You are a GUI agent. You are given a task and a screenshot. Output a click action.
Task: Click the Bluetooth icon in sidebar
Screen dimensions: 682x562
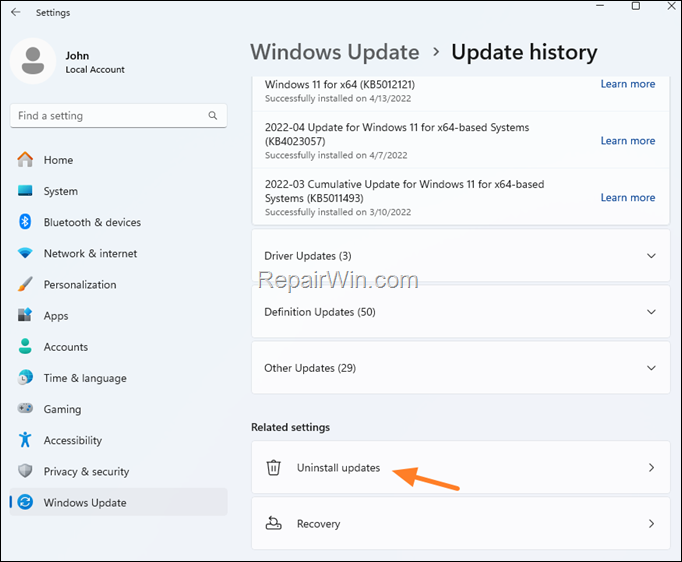pyautogui.click(x=25, y=222)
